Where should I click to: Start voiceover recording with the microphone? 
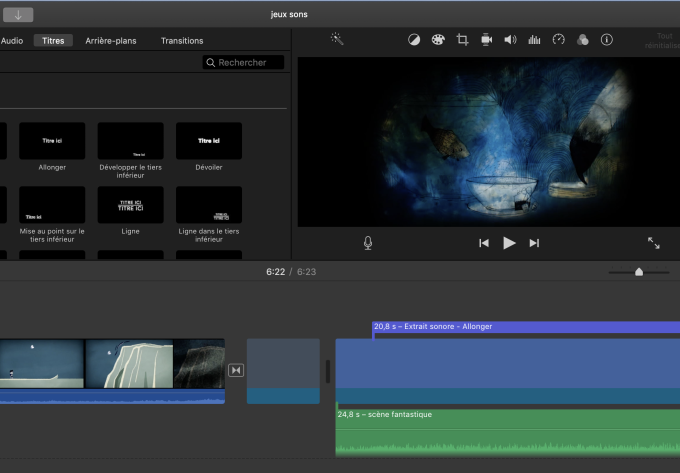(x=368, y=243)
